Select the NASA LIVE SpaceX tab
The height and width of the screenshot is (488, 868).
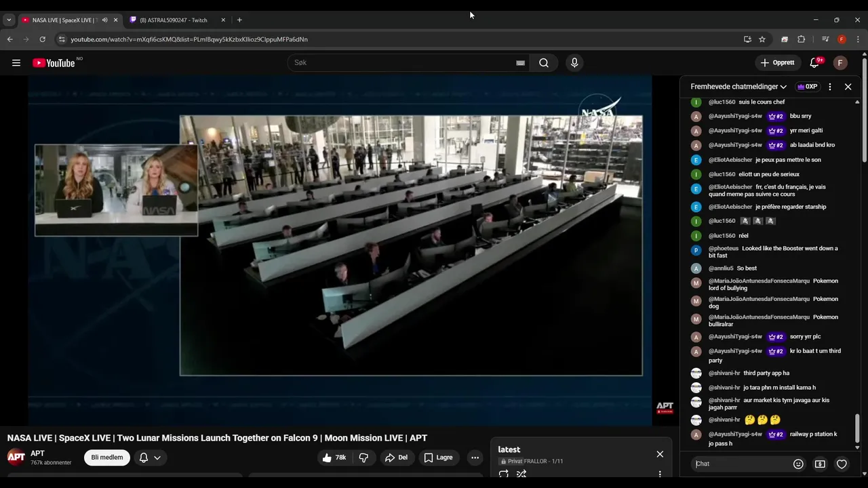pyautogui.click(x=65, y=20)
